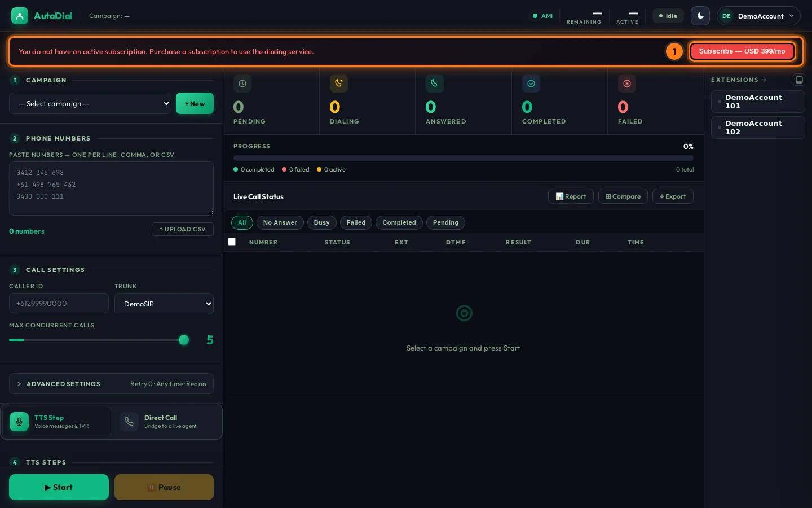Image resolution: width=812 pixels, height=508 pixels.
Task: Select extension DemoAccount 101
Action: 758,102
